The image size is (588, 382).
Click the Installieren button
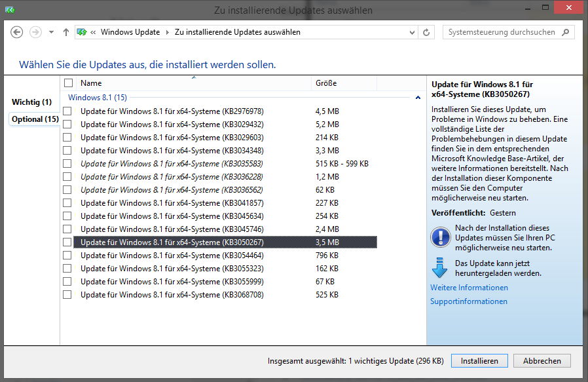tap(479, 361)
